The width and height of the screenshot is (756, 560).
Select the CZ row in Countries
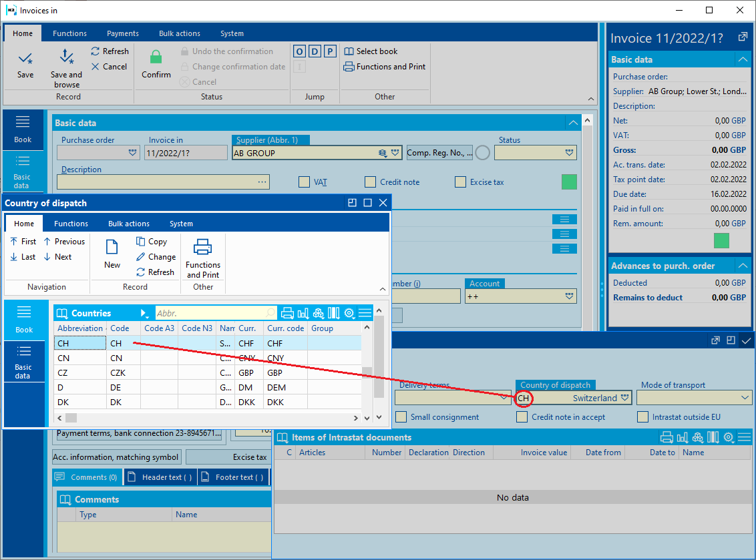pos(207,372)
